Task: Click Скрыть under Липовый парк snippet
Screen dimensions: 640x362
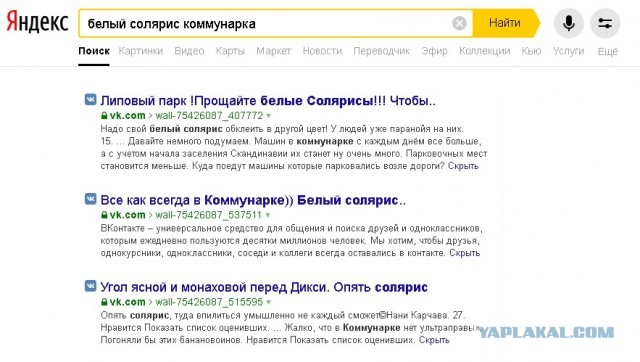Action: tap(463, 166)
